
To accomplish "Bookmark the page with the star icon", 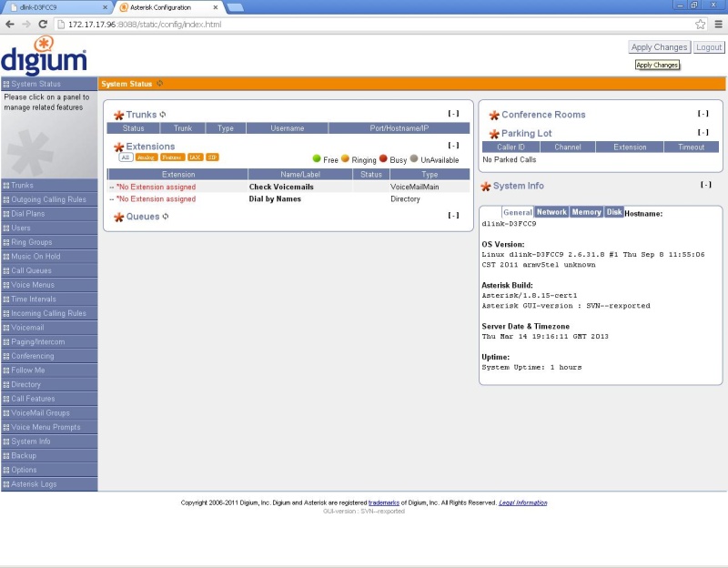I will click(x=700, y=25).
